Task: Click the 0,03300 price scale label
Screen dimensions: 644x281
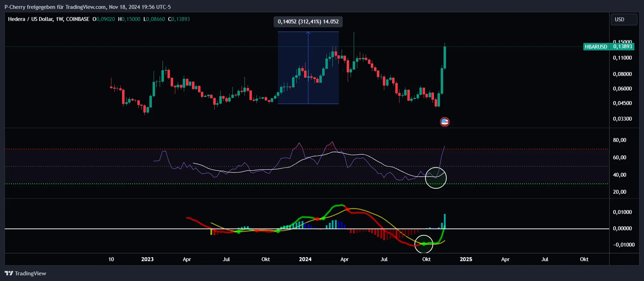Action: pos(622,119)
